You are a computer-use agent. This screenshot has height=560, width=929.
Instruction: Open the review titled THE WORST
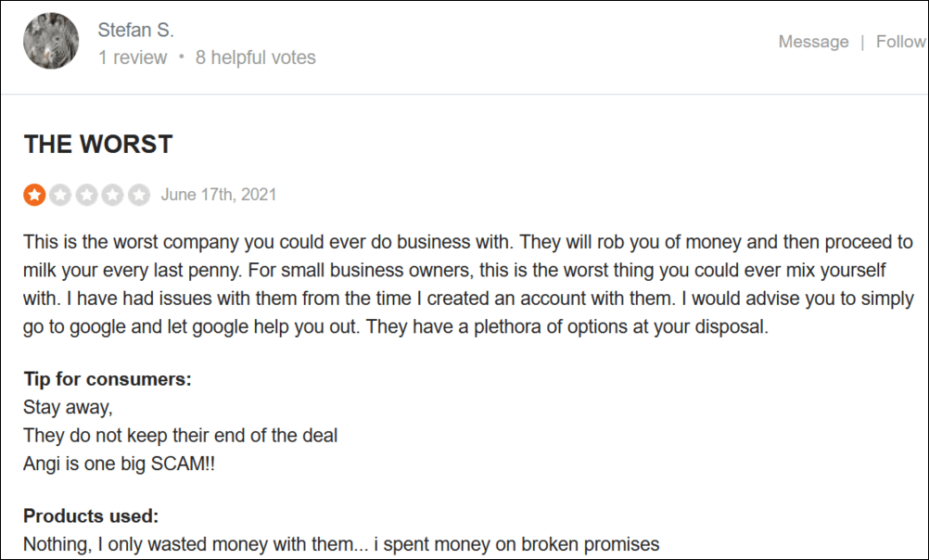[96, 144]
